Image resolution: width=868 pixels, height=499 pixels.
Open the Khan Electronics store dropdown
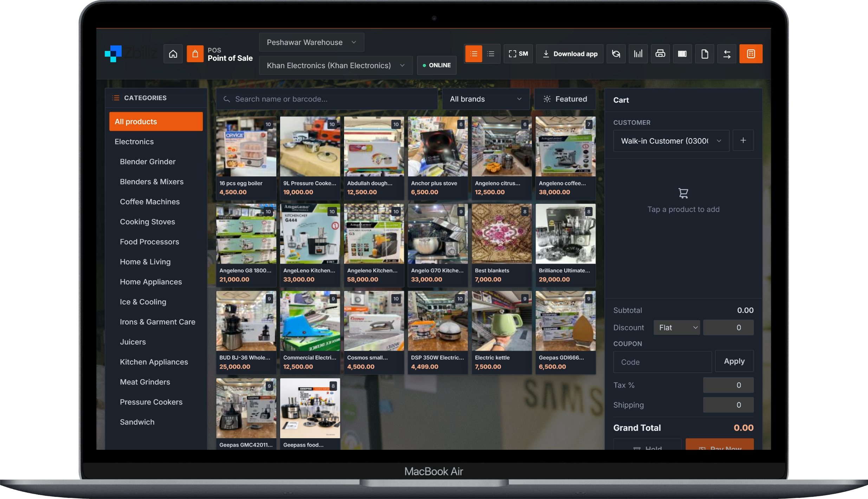336,65
